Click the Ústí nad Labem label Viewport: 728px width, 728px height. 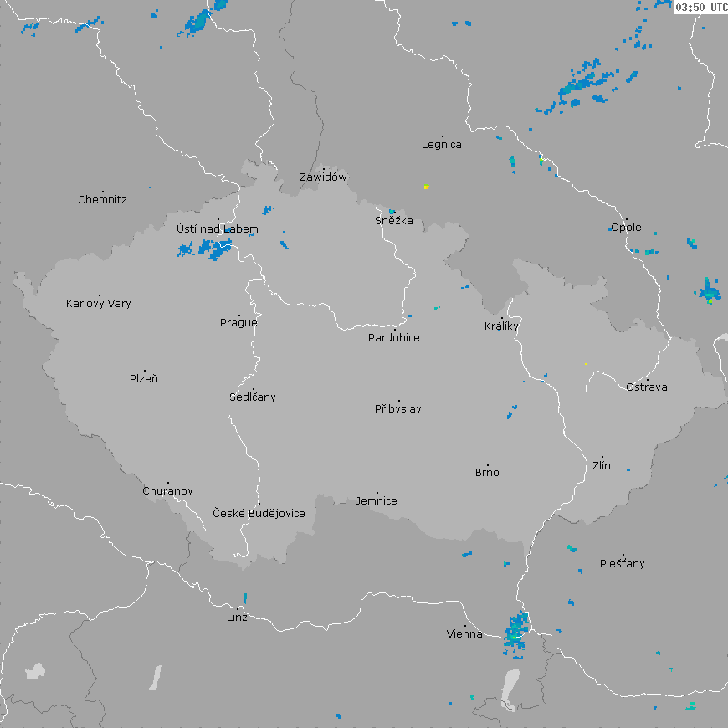218,229
